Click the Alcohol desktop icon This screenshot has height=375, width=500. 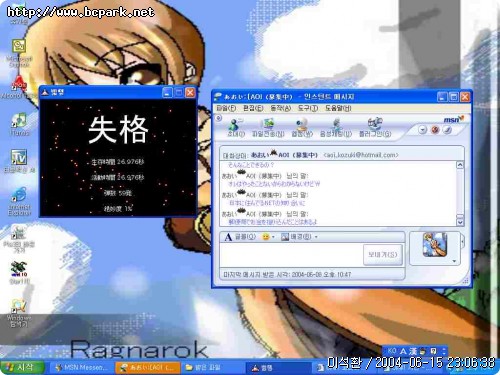coord(19,88)
